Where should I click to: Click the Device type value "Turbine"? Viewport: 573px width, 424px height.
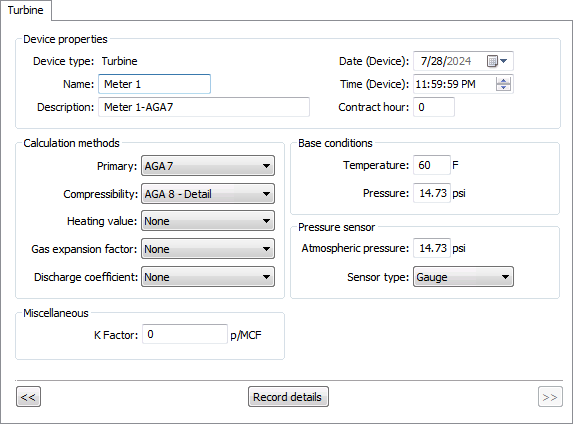tap(119, 61)
